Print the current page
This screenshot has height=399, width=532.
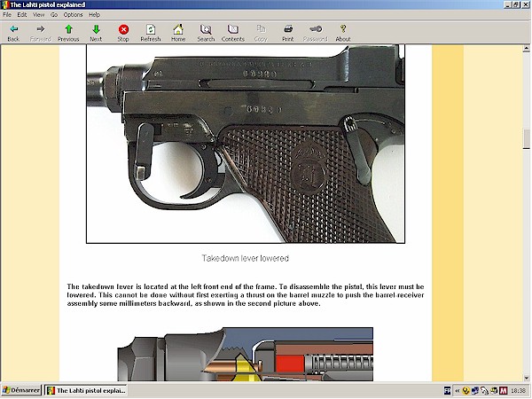click(x=287, y=33)
